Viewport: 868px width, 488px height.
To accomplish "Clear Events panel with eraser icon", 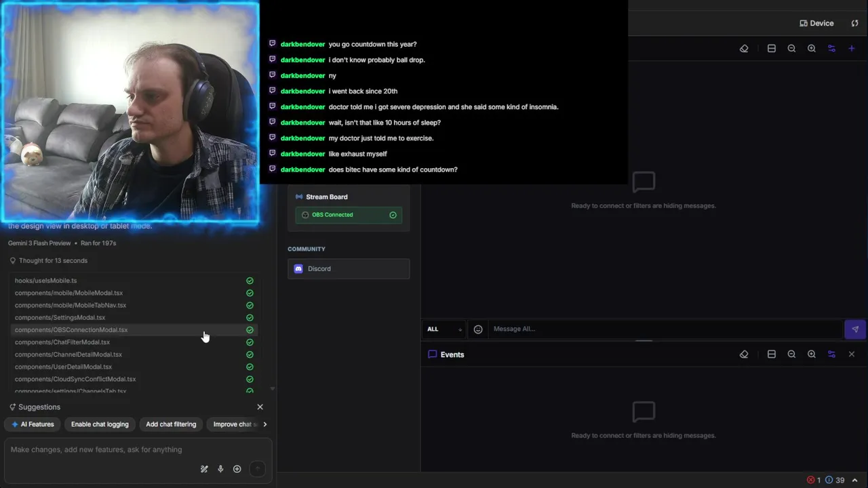I will (744, 354).
